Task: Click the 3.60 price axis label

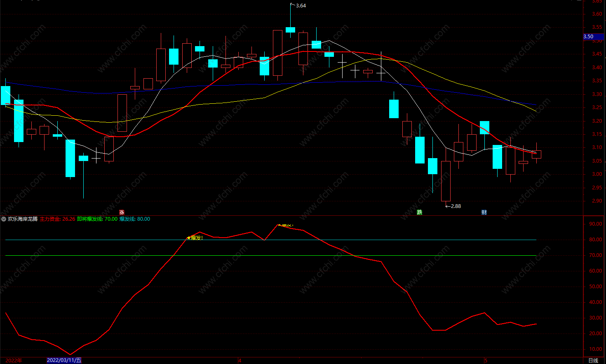Action: pos(597,14)
